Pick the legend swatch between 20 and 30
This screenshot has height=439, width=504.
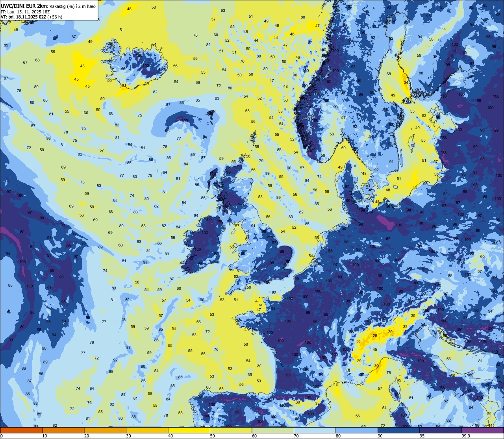click(x=105, y=430)
